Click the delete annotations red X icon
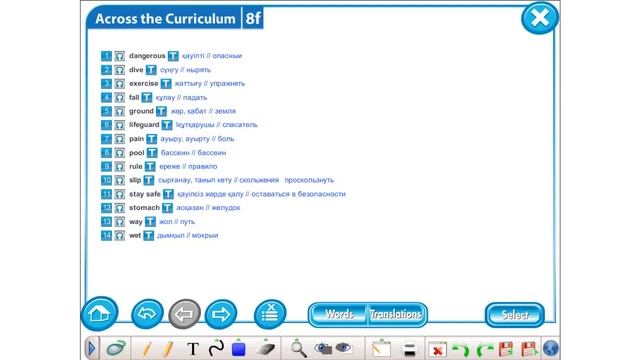The height and width of the screenshot is (360, 640). click(x=437, y=350)
